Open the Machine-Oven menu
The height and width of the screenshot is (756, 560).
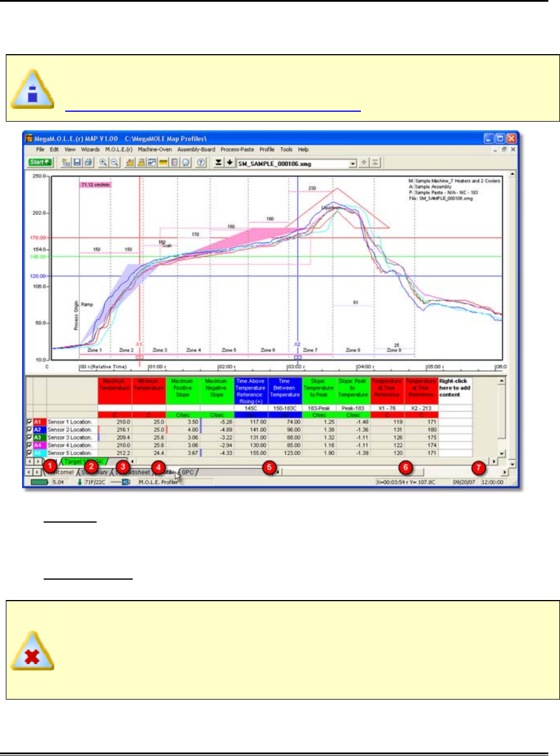[155, 150]
